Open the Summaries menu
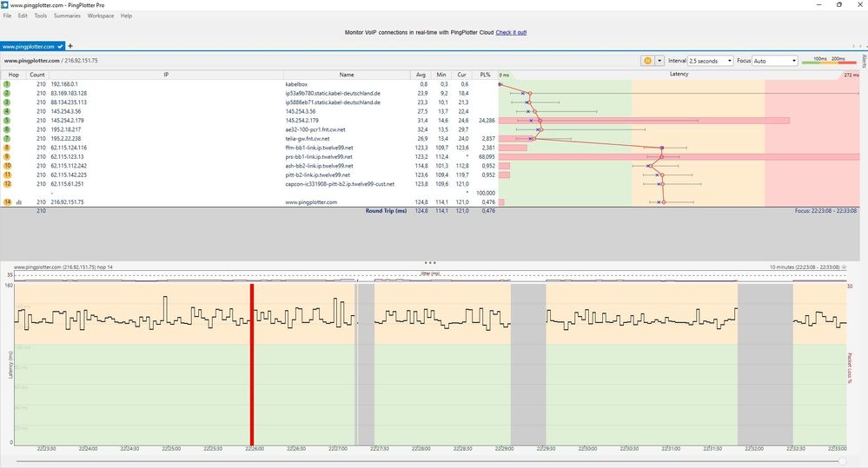Screen dimensions: 868x468 tap(67, 16)
